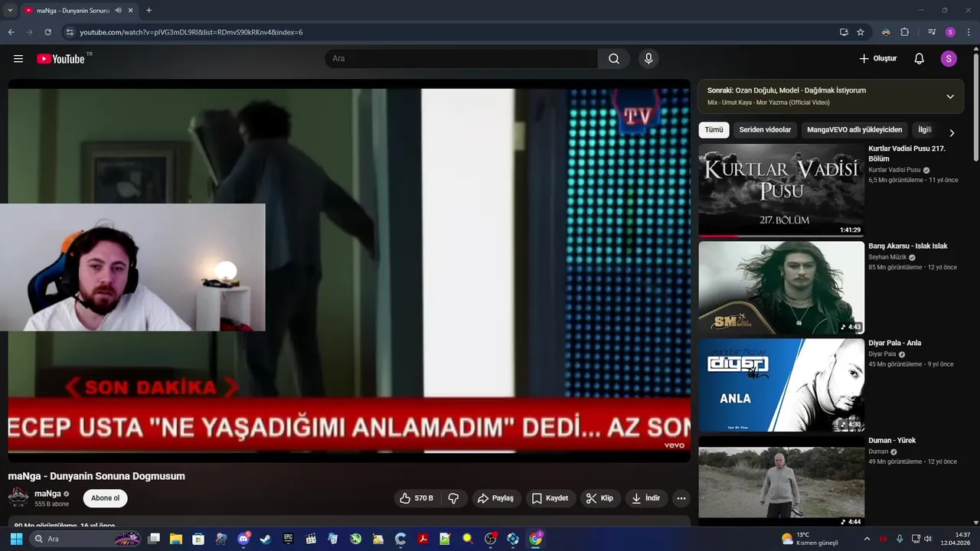Select the Seriden videolar chip

[765, 130]
